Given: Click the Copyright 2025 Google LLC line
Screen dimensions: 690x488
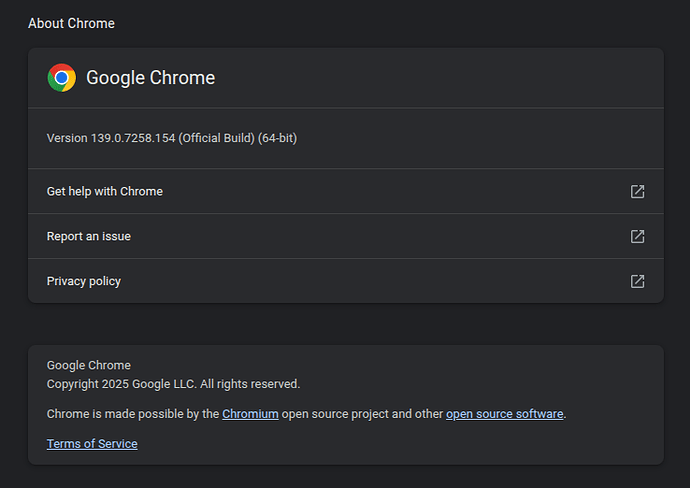Looking at the screenshot, I should [173, 384].
